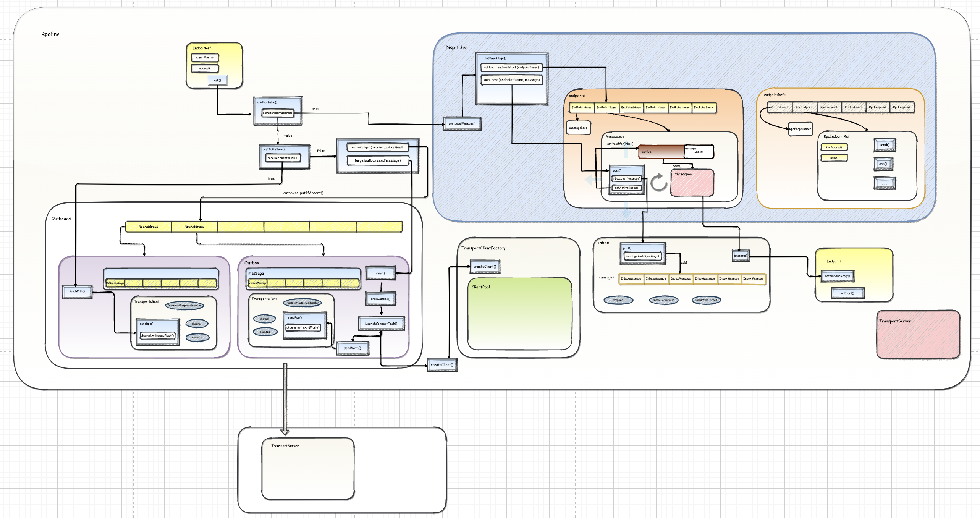Select the ask() box inside EndpoinRef
Image resolution: width=980 pixels, height=518 pixels.
point(217,80)
